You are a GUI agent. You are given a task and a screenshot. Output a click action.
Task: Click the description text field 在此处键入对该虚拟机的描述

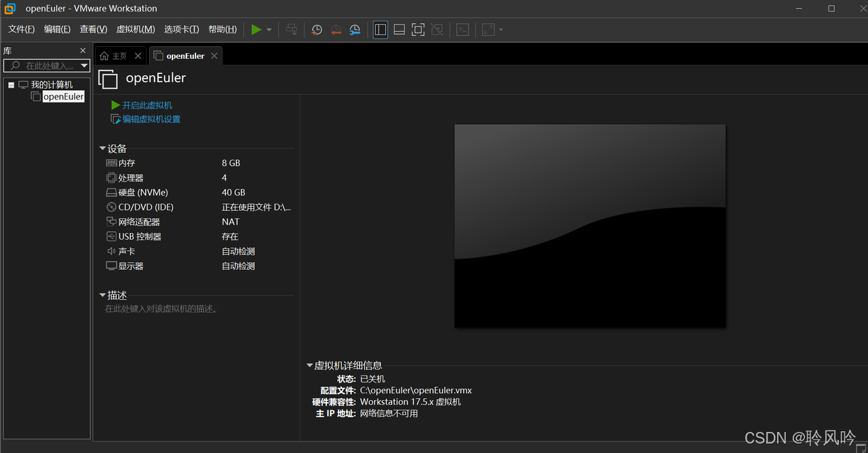click(161, 309)
